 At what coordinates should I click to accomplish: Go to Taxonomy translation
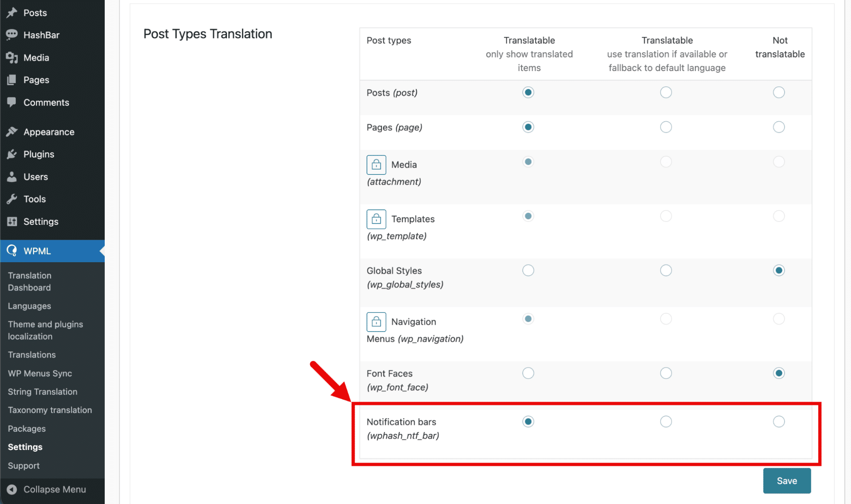pos(49,410)
